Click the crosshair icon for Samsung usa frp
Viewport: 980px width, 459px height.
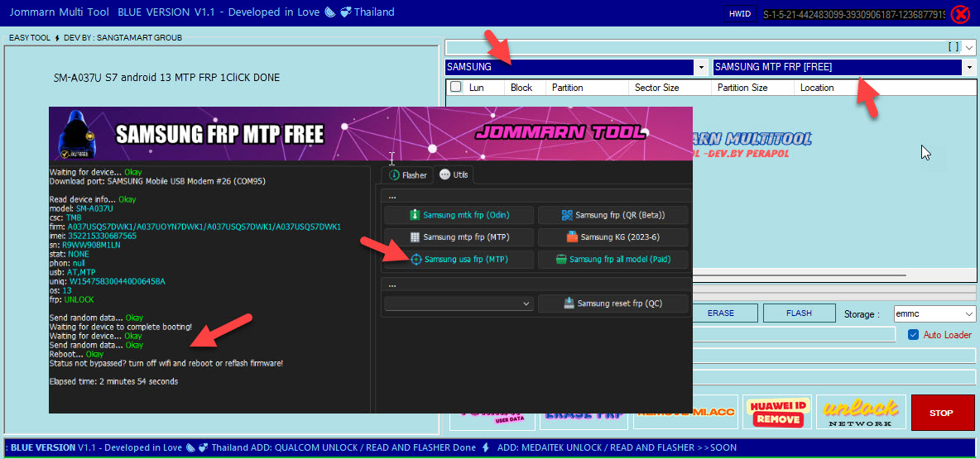pyautogui.click(x=416, y=259)
